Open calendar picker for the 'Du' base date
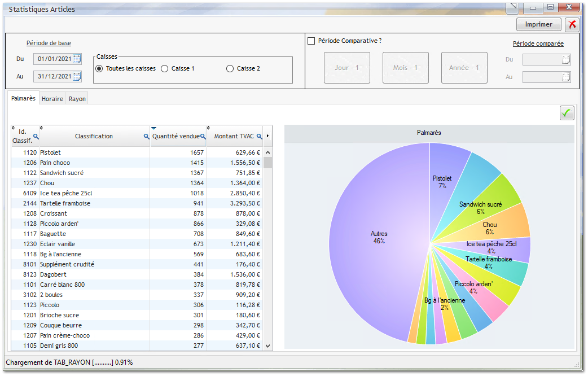This screenshot has height=376, width=588. coord(77,59)
